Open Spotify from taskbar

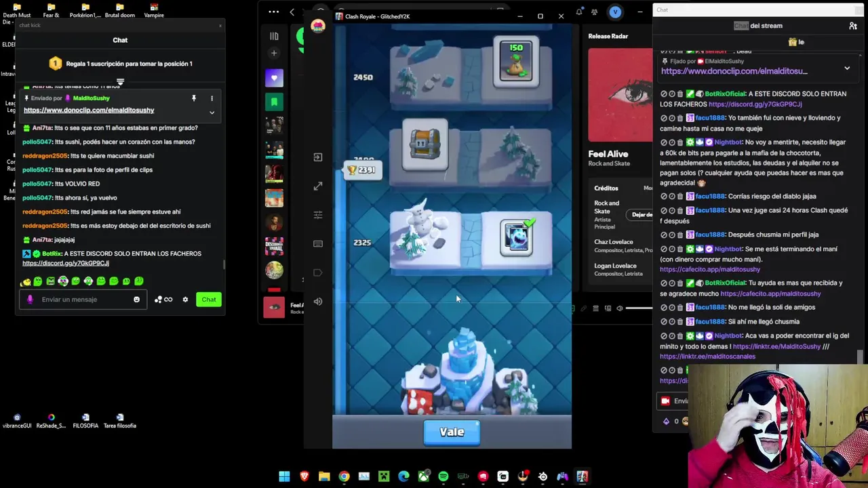point(443,476)
